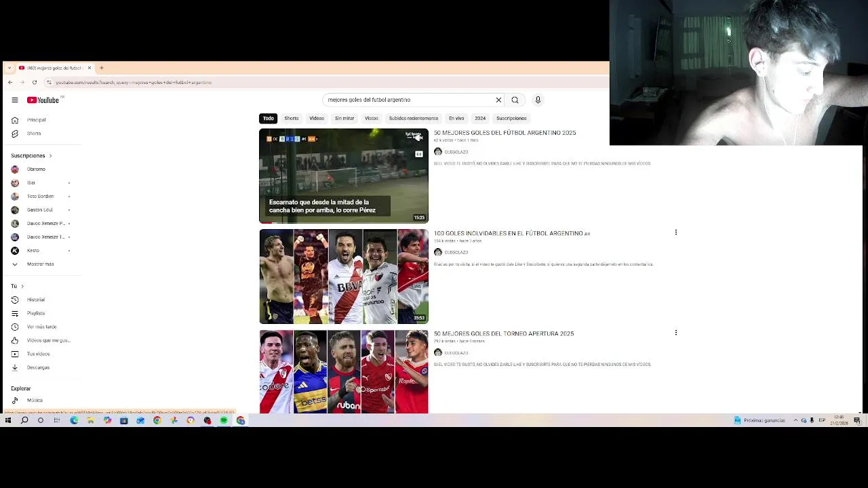
Task: Unmute the first video preview
Action: click(x=419, y=138)
